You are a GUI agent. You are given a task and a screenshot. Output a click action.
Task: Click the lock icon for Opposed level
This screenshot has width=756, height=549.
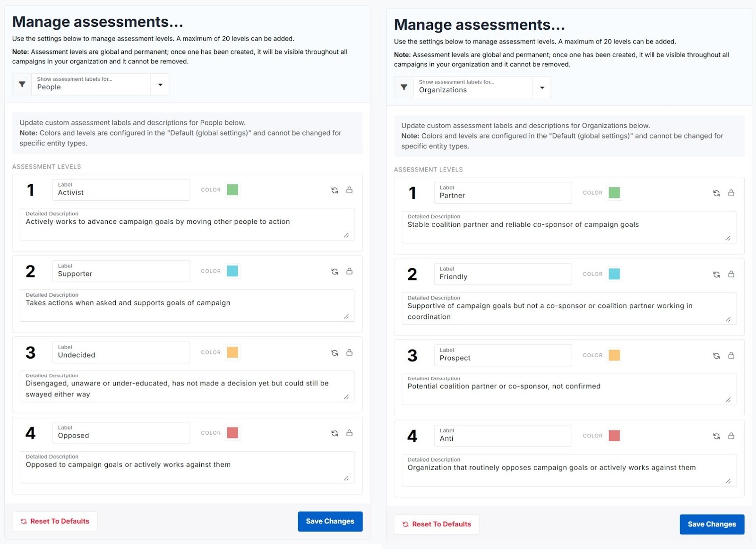(349, 433)
